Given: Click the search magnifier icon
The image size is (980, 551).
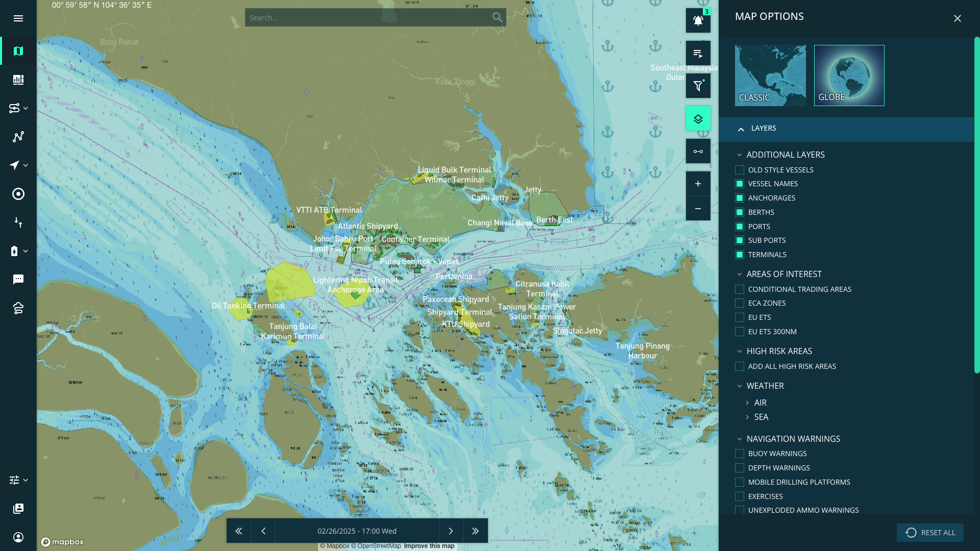Looking at the screenshot, I should 497,18.
